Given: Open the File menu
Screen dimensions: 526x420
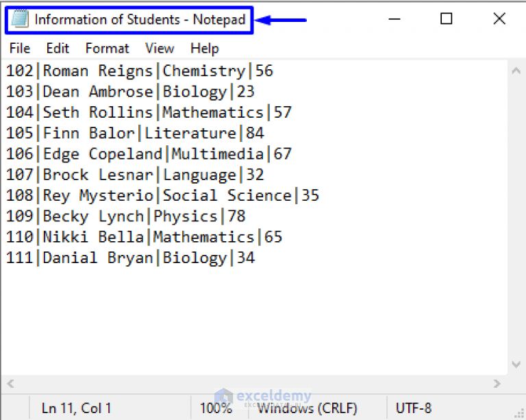Looking at the screenshot, I should (x=20, y=49).
